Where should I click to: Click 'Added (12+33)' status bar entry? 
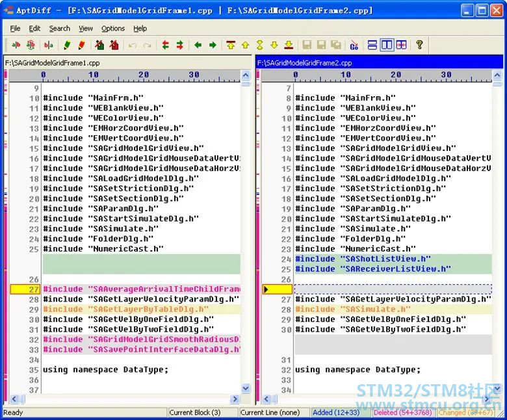pyautogui.click(x=336, y=413)
